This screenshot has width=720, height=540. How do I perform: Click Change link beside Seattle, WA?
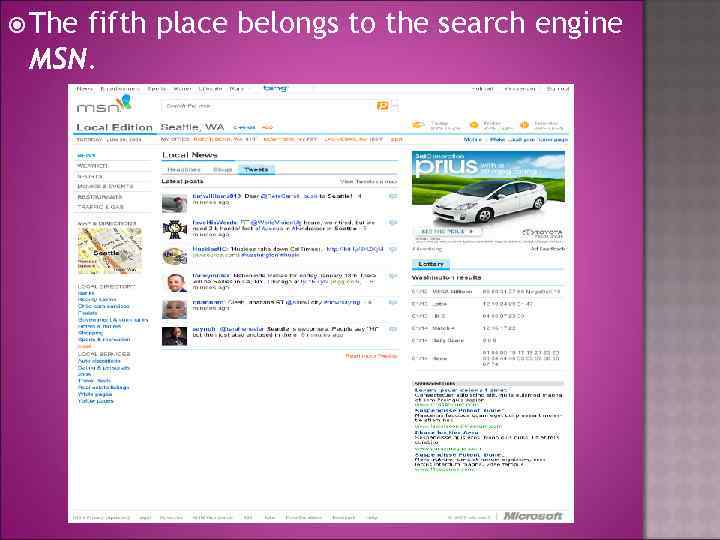point(244,127)
